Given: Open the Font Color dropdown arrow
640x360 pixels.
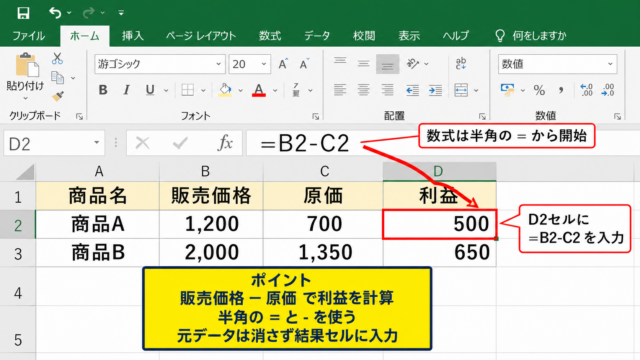Looking at the screenshot, I should (275, 90).
